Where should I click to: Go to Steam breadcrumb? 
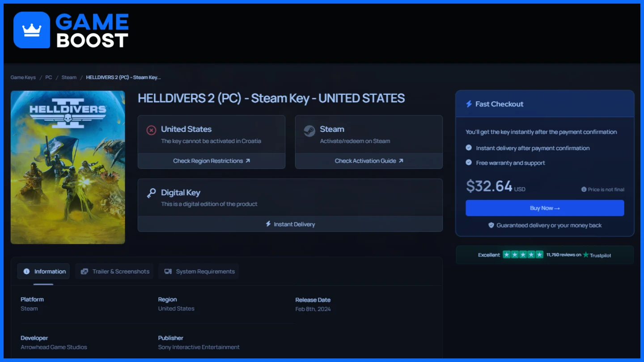pyautogui.click(x=69, y=77)
